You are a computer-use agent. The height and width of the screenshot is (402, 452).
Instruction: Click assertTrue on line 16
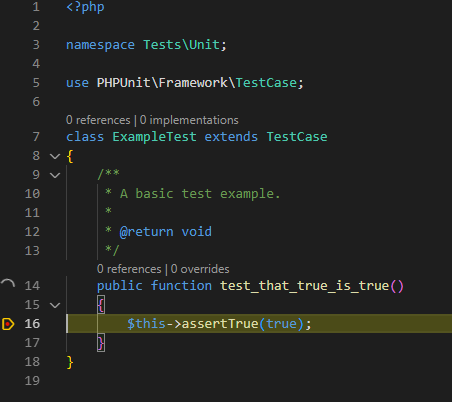click(220, 324)
